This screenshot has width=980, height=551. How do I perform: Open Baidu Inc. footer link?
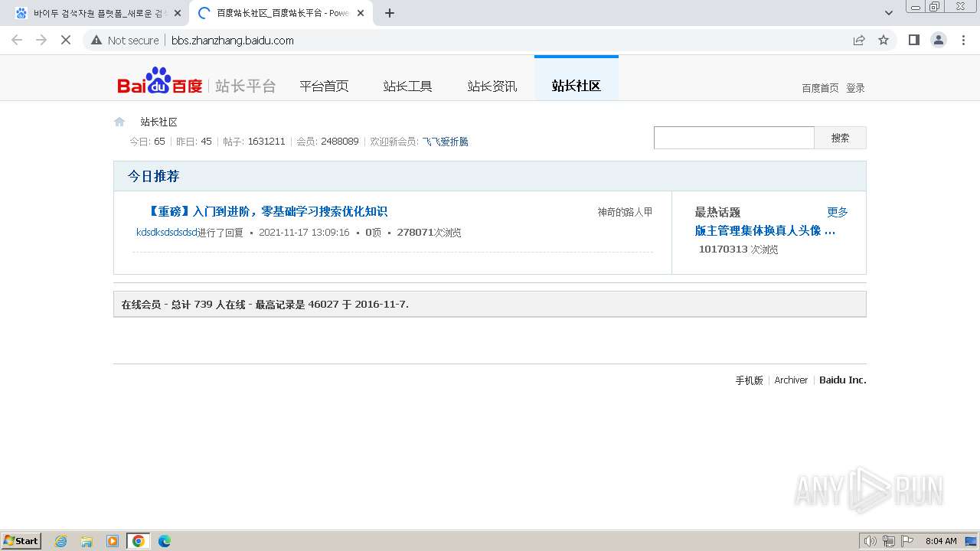843,380
